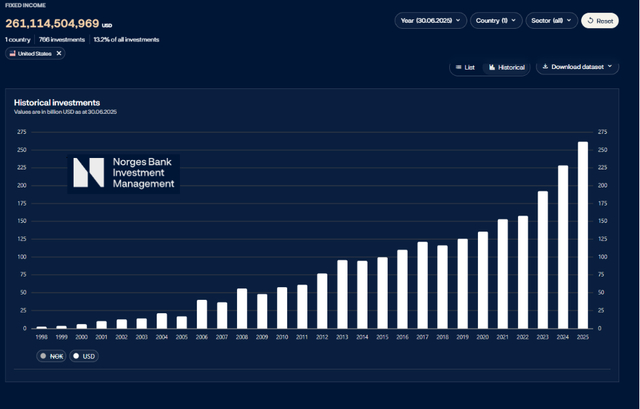Viewport: 640px width, 409px height.
Task: Toggle the NOK currency series
Action: point(51,356)
